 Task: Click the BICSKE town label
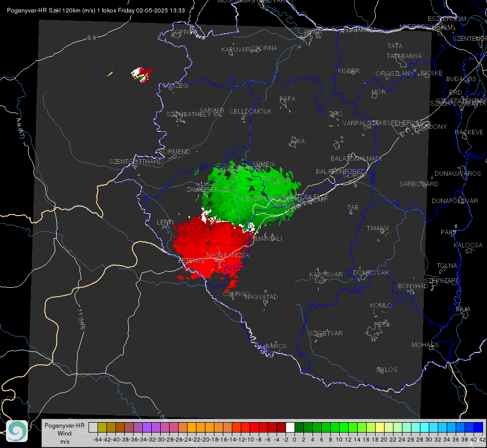coord(432,73)
